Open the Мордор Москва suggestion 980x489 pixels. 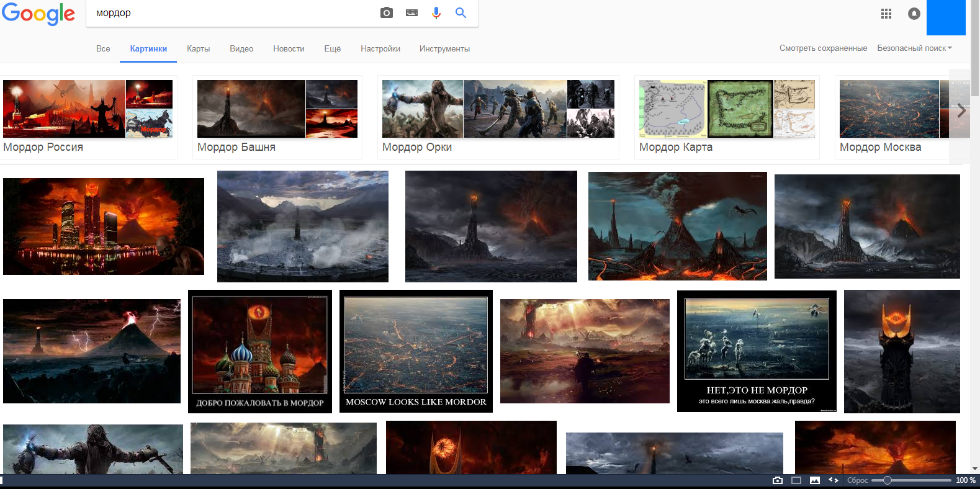(892, 117)
